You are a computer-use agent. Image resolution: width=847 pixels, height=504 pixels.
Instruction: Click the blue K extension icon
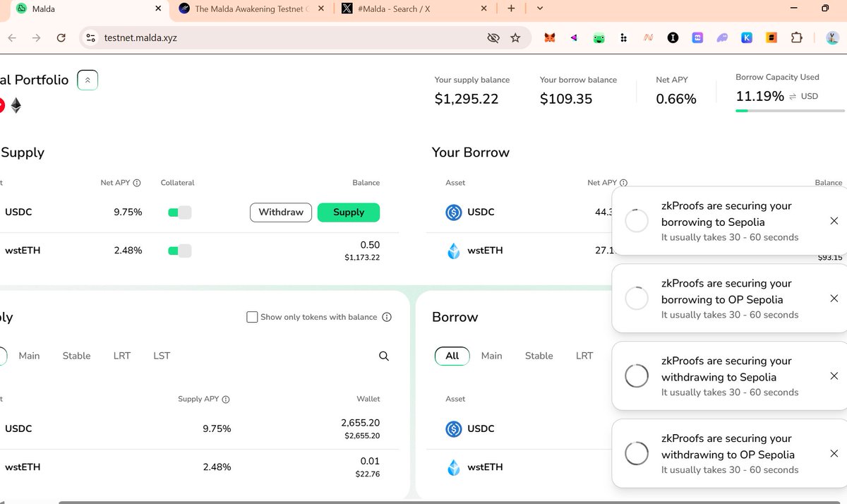pyautogui.click(x=747, y=38)
